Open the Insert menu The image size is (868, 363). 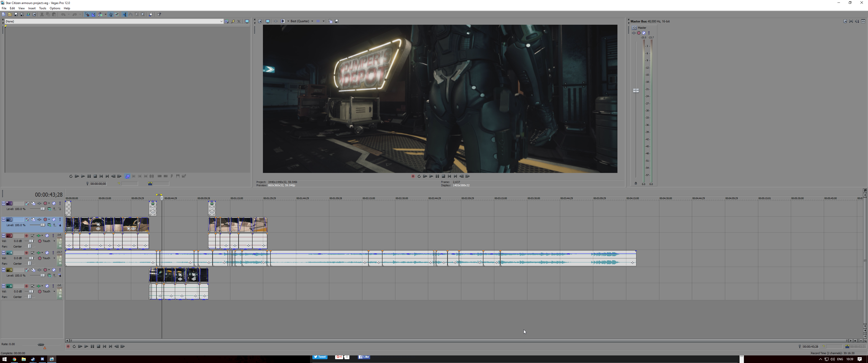coord(32,8)
